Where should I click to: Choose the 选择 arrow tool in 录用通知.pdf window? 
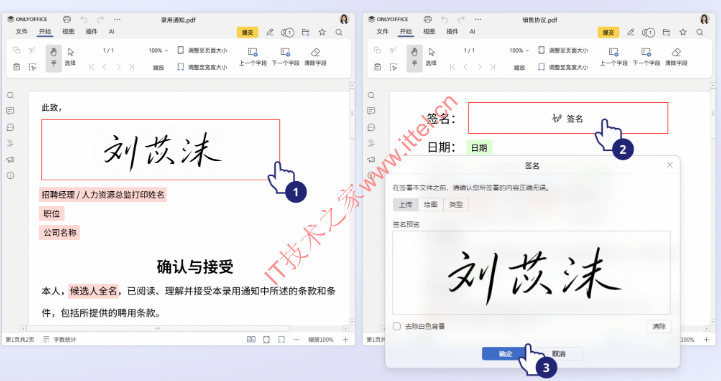coord(70,57)
